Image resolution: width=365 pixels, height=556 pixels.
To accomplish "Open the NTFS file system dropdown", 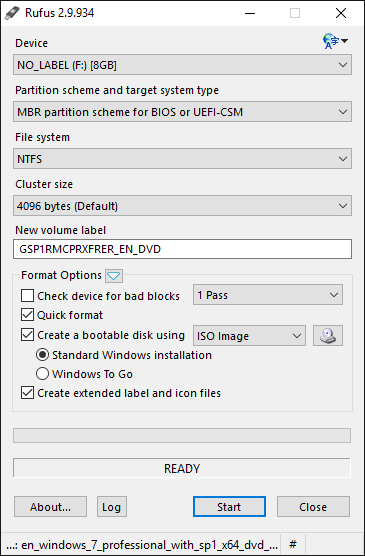I will point(182,159).
